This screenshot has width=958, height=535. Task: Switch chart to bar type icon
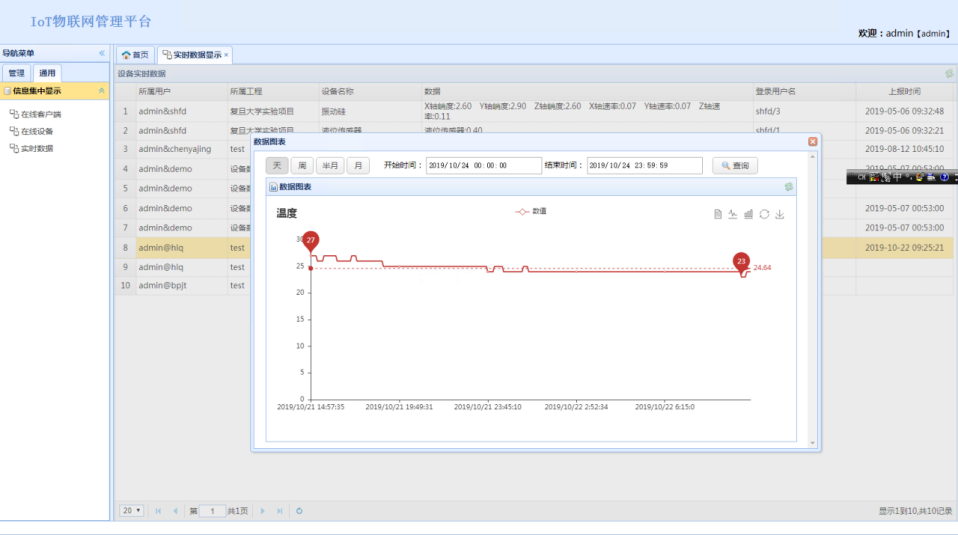pos(748,214)
